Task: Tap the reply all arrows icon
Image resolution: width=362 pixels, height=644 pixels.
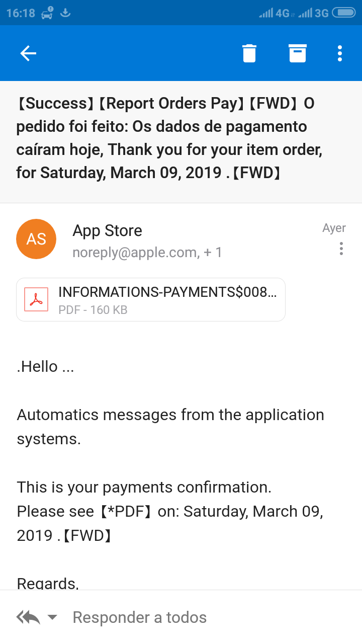Action: [28, 617]
